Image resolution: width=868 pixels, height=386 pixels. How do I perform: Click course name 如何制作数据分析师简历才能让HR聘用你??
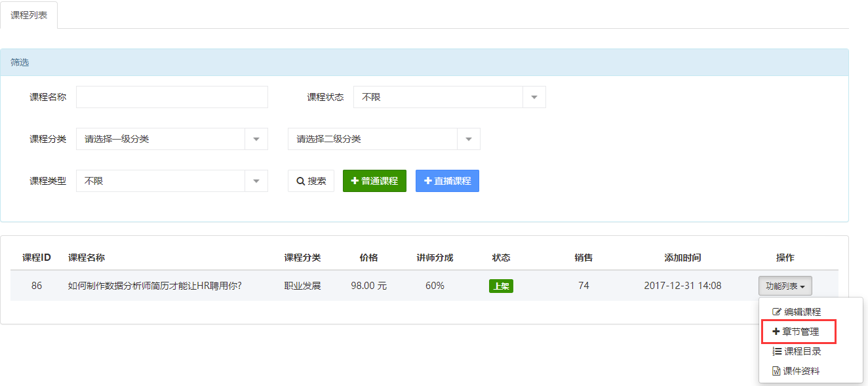pyautogui.click(x=155, y=286)
